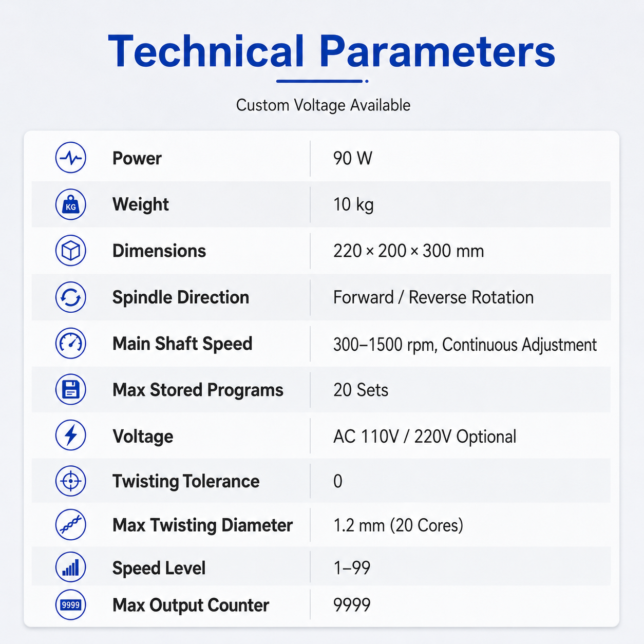Click the Power pulse icon
Screen dimensions: 644x644
[x=70, y=158]
